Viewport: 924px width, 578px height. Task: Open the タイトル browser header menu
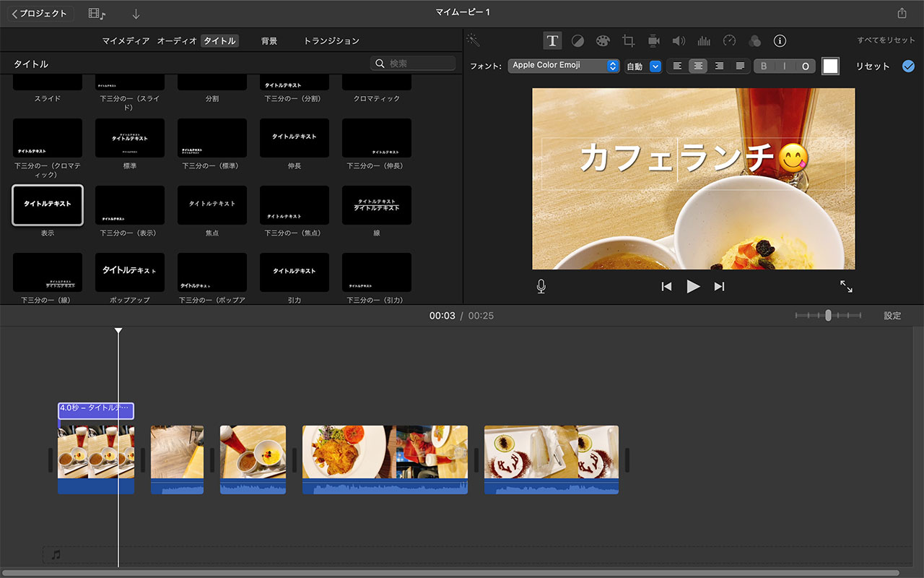coord(31,64)
